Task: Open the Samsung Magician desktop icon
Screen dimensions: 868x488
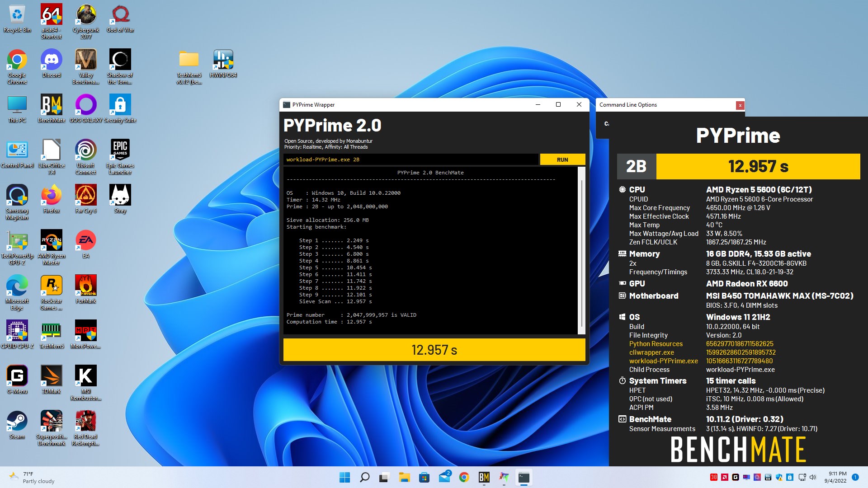Action: pyautogui.click(x=17, y=202)
